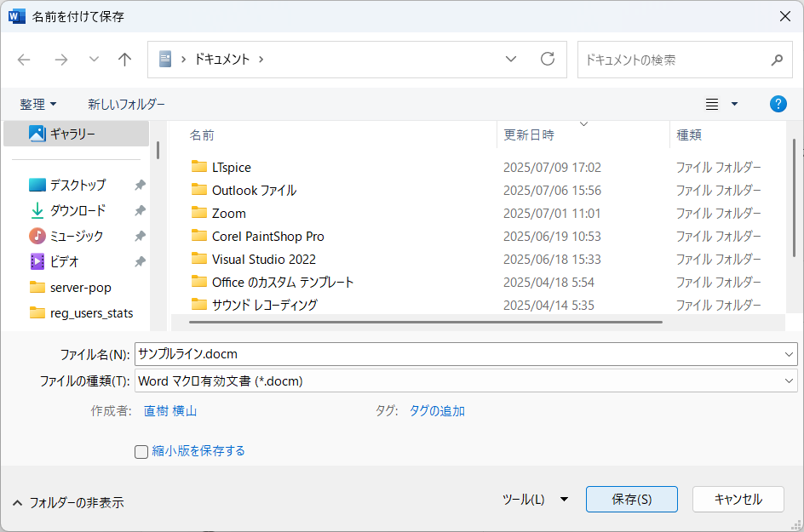Enable the 縮小版を保存する checkbox
Image resolution: width=804 pixels, height=532 pixels.
point(141,451)
